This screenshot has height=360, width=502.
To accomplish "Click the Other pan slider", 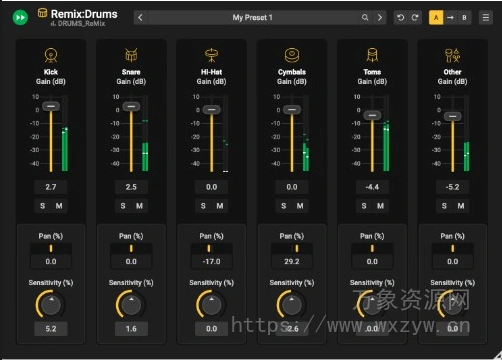I will pos(453,248).
